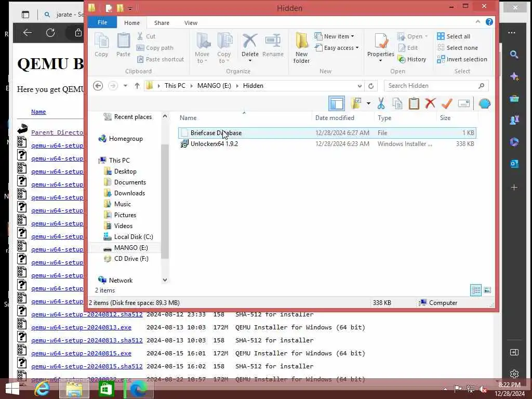
Task: Switch to Large icons view in the status corner
Action: [x=487, y=290]
